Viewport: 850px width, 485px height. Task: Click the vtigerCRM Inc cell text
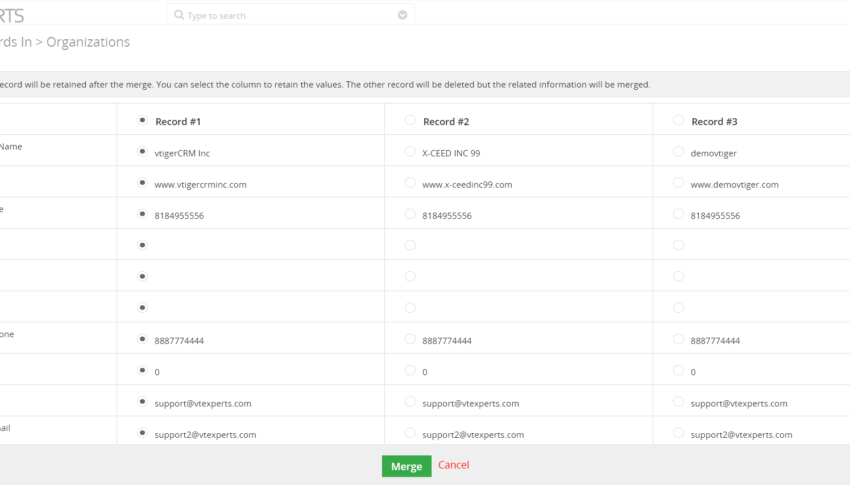pos(182,153)
